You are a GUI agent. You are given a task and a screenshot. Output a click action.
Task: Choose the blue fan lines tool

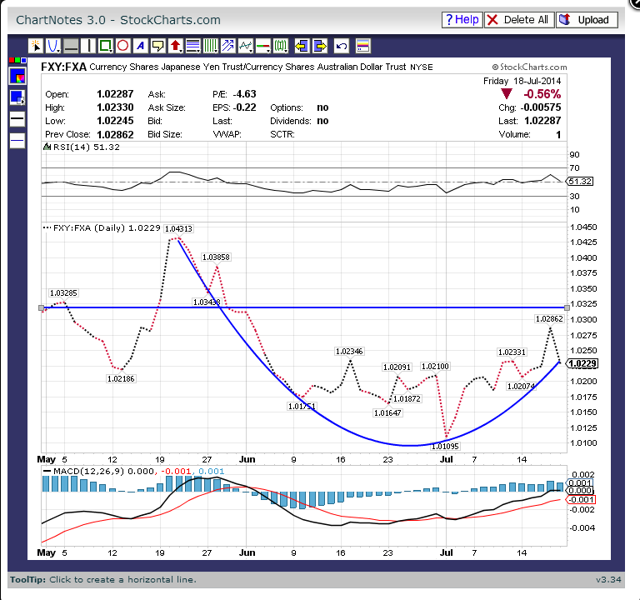click(228, 46)
